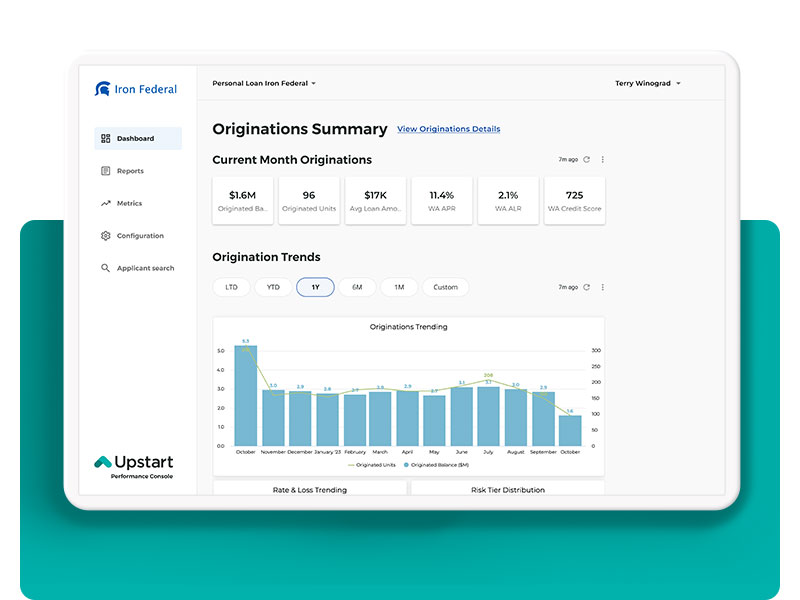The image size is (800, 600).
Task: Open the Current Month Originations kebab menu
Action: pyautogui.click(x=603, y=159)
